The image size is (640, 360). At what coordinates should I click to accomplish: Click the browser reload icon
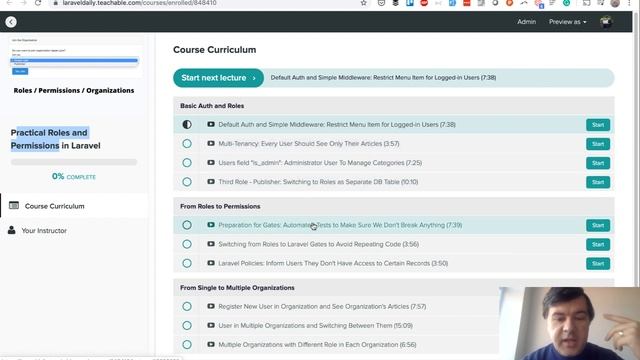(38, 3)
